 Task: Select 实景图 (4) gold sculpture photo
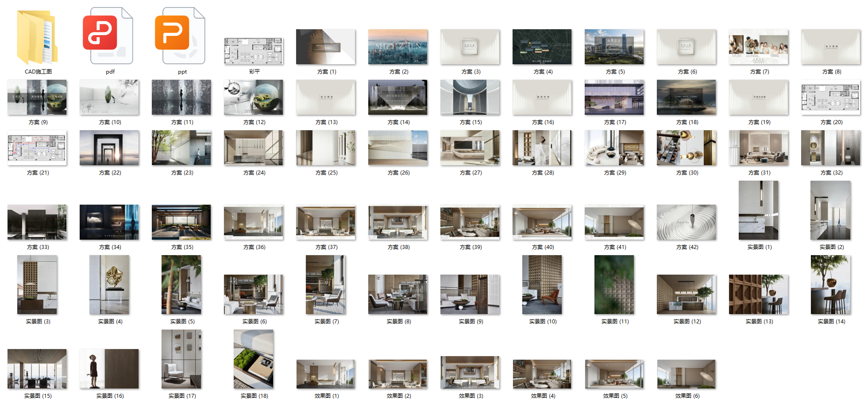click(109, 285)
